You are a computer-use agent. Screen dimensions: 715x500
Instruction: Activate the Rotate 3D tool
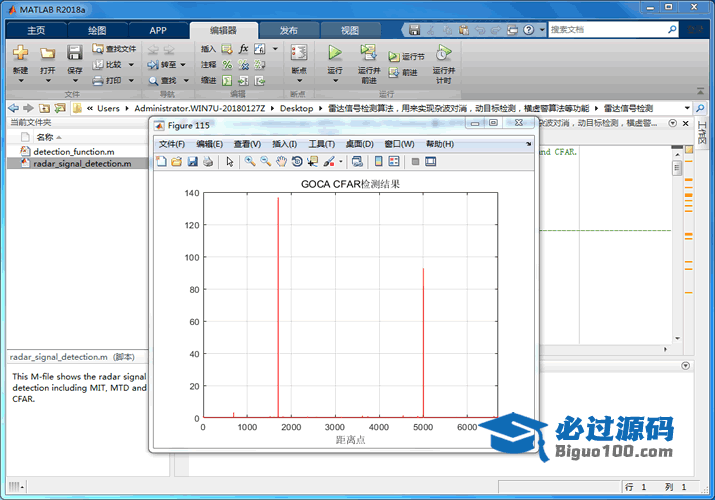point(297,161)
